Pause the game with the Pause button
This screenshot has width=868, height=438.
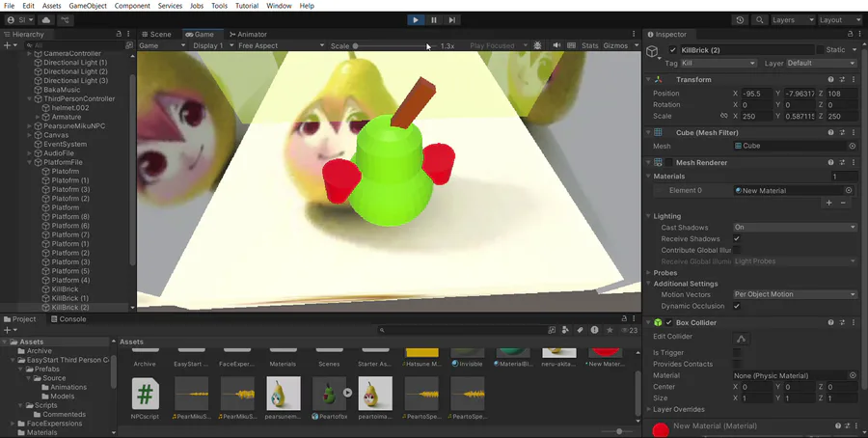coord(434,19)
